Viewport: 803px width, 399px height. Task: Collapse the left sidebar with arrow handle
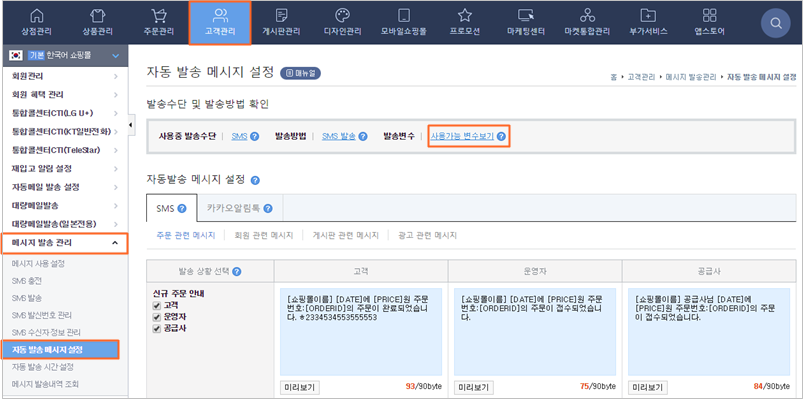[132, 125]
